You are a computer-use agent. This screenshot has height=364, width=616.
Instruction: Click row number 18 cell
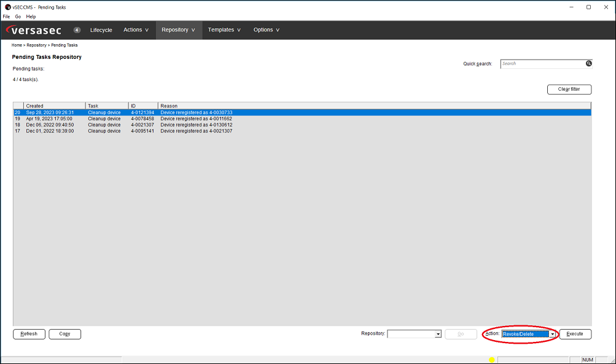pos(18,125)
